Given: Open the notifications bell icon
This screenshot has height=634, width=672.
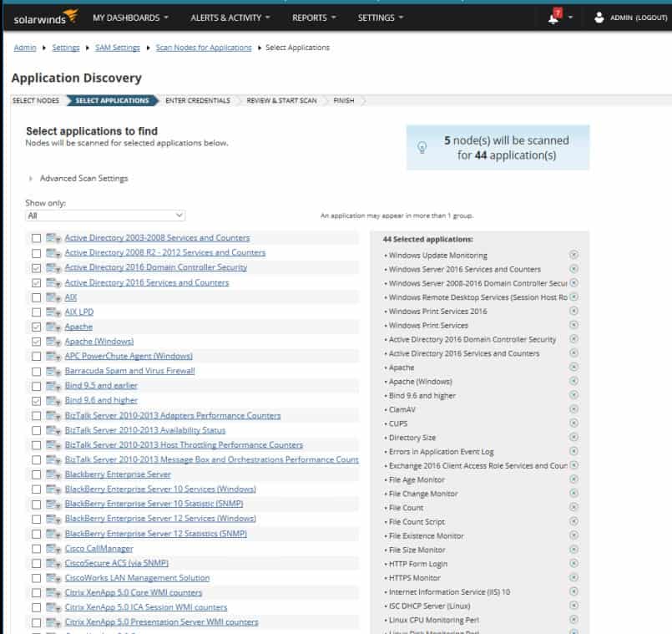Looking at the screenshot, I should click(x=554, y=18).
